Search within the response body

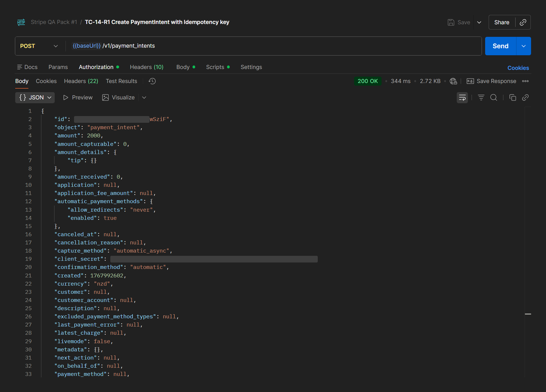(x=494, y=97)
